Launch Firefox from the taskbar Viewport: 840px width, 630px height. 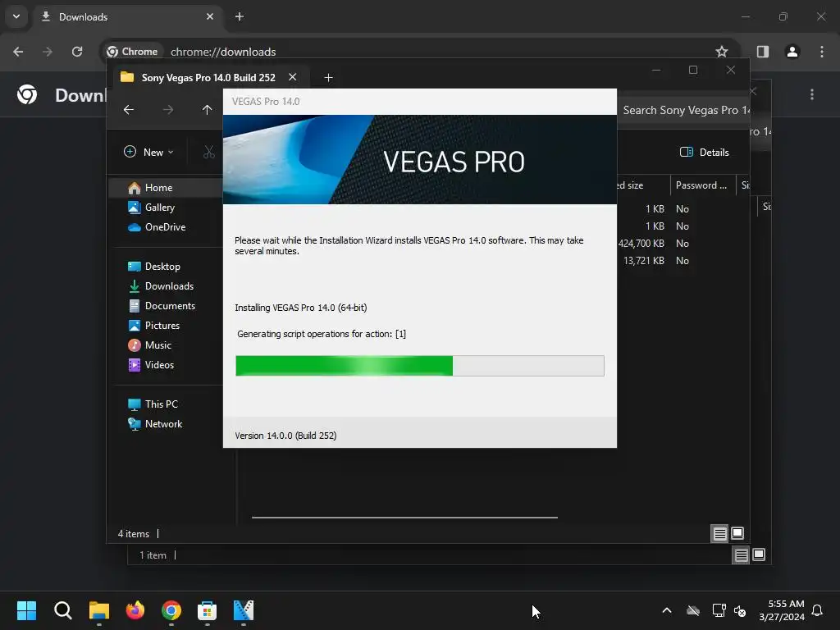click(x=135, y=610)
